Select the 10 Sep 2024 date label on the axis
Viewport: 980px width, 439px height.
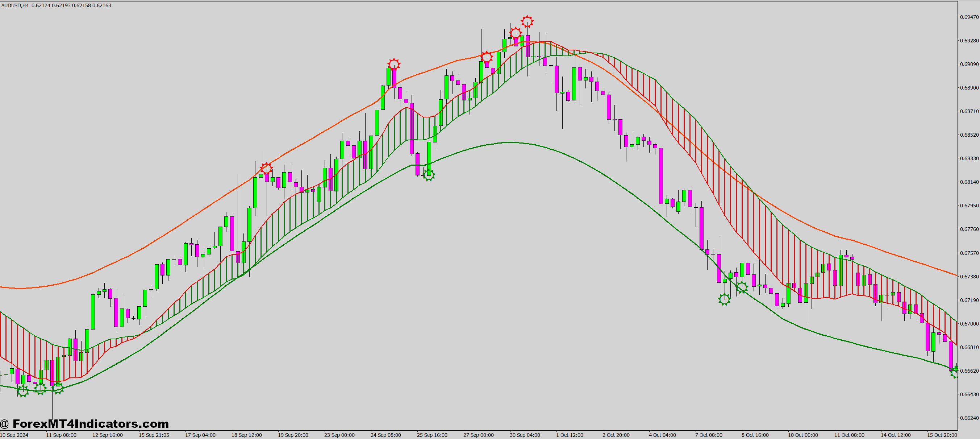click(x=14, y=435)
